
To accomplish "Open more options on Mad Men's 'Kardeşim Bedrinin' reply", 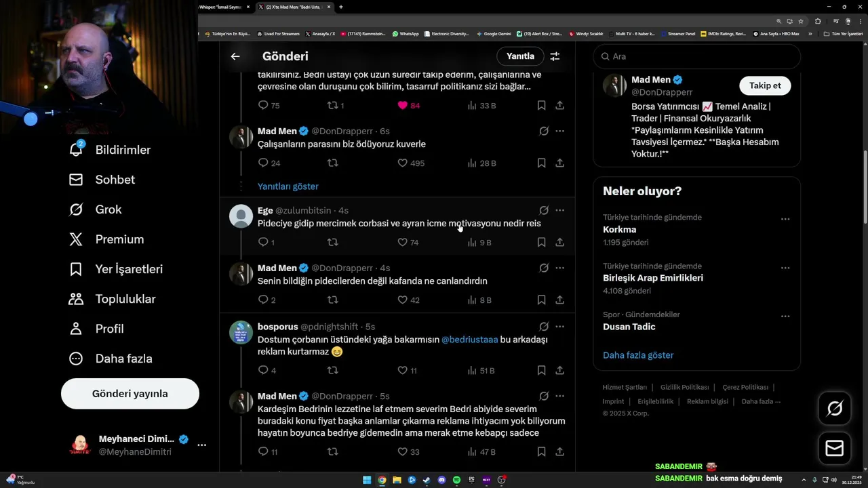I will 560,396.
